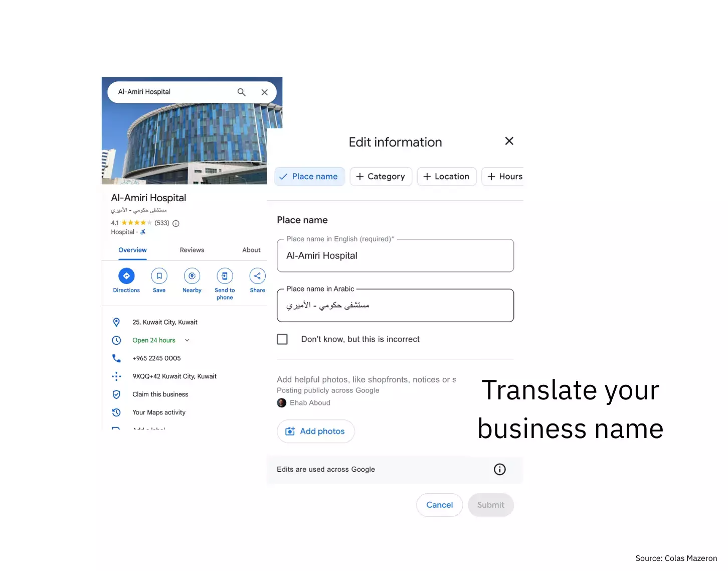Open the Location section chip
728x571 pixels.
[446, 176]
